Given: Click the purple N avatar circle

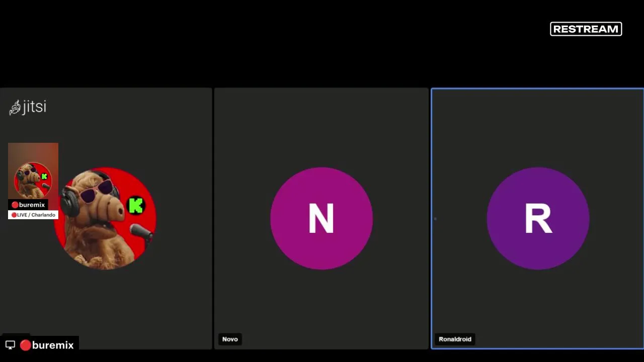Looking at the screenshot, I should (x=321, y=218).
